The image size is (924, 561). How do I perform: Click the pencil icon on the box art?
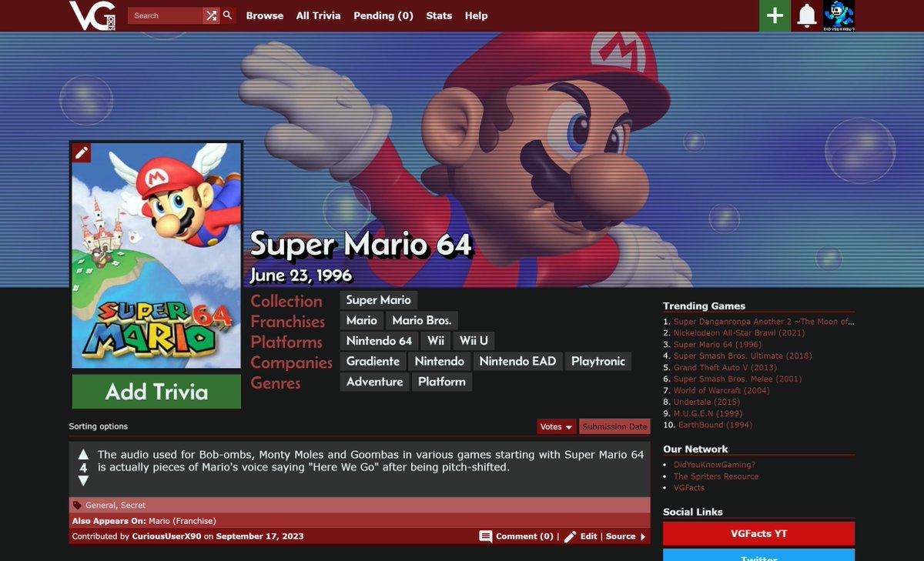coord(81,152)
